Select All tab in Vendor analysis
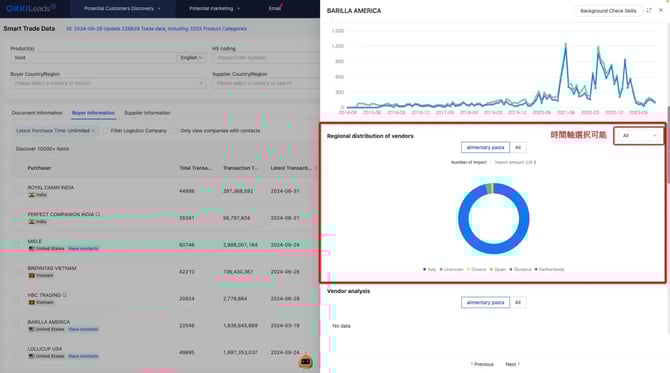Image resolution: width=670 pixels, height=373 pixels. click(x=518, y=303)
